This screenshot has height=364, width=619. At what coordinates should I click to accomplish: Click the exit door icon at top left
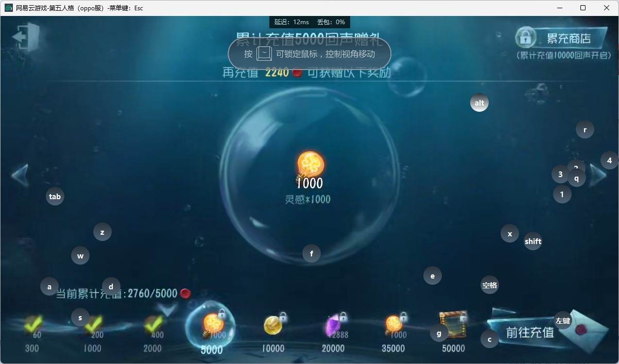26,37
